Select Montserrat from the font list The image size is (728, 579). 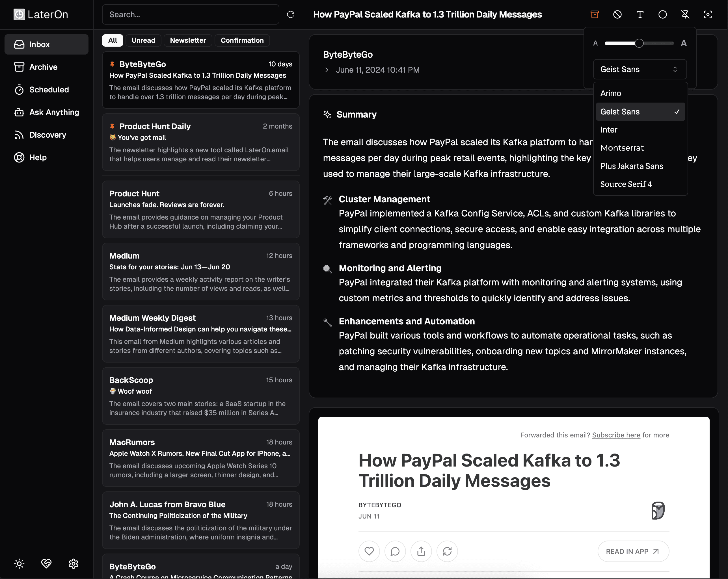622,148
